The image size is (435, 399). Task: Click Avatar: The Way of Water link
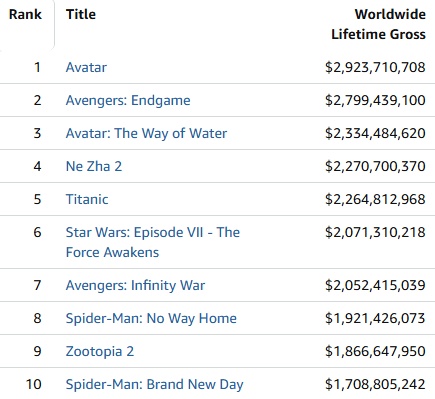coord(146,133)
